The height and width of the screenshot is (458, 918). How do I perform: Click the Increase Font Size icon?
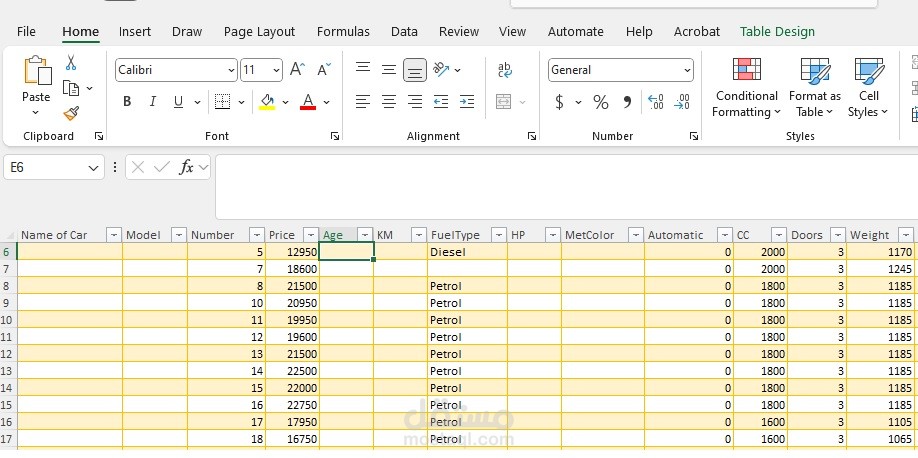(297, 70)
